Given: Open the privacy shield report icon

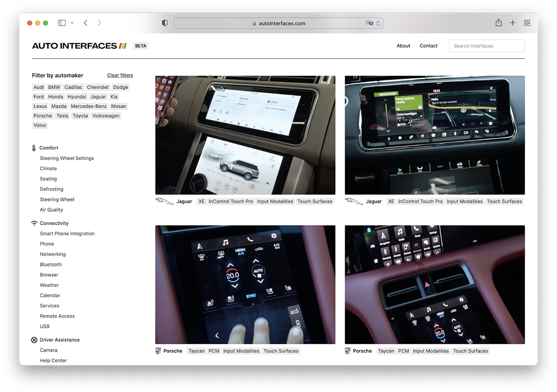Looking at the screenshot, I should point(165,23).
